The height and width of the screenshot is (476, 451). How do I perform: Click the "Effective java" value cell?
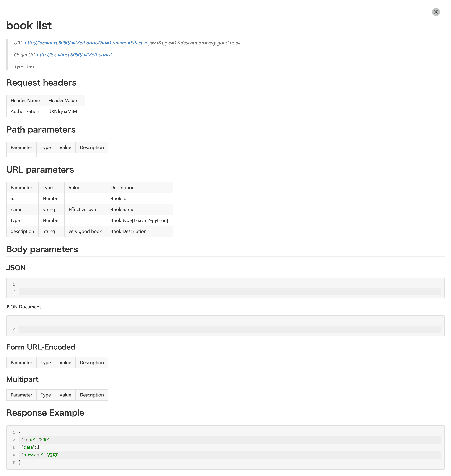pos(82,209)
